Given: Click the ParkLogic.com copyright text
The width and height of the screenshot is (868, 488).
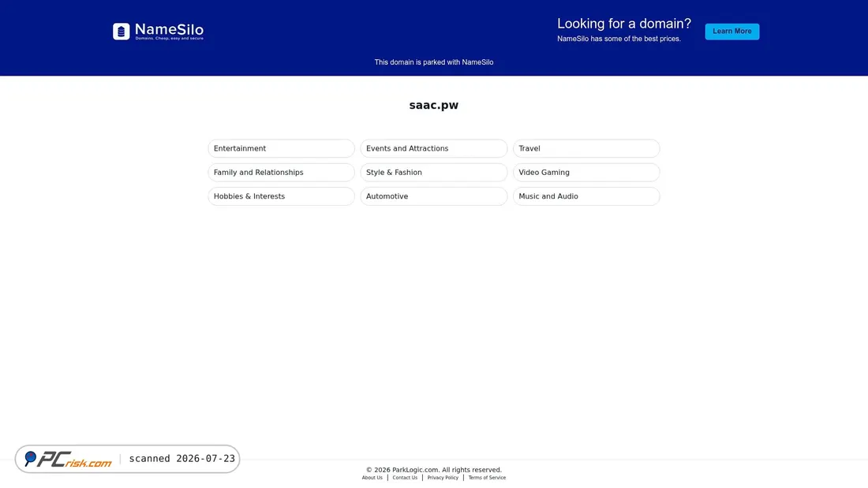Looking at the screenshot, I should pyautogui.click(x=433, y=470).
